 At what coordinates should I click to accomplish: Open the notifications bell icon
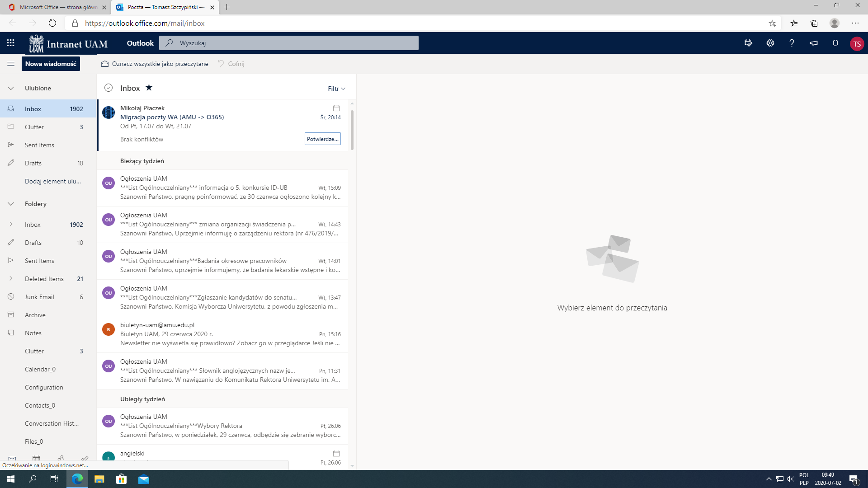coord(835,43)
